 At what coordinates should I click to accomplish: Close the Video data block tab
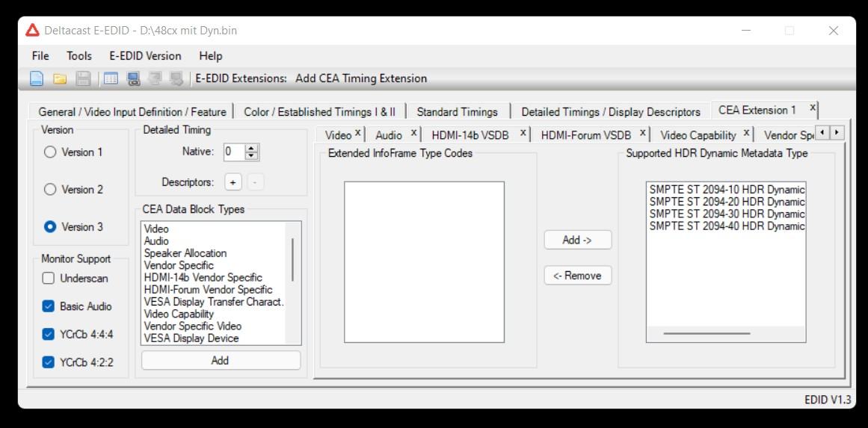click(x=357, y=133)
